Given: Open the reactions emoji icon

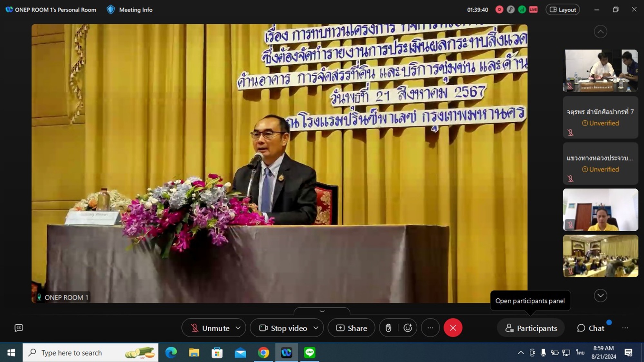Looking at the screenshot, I should [408, 328].
